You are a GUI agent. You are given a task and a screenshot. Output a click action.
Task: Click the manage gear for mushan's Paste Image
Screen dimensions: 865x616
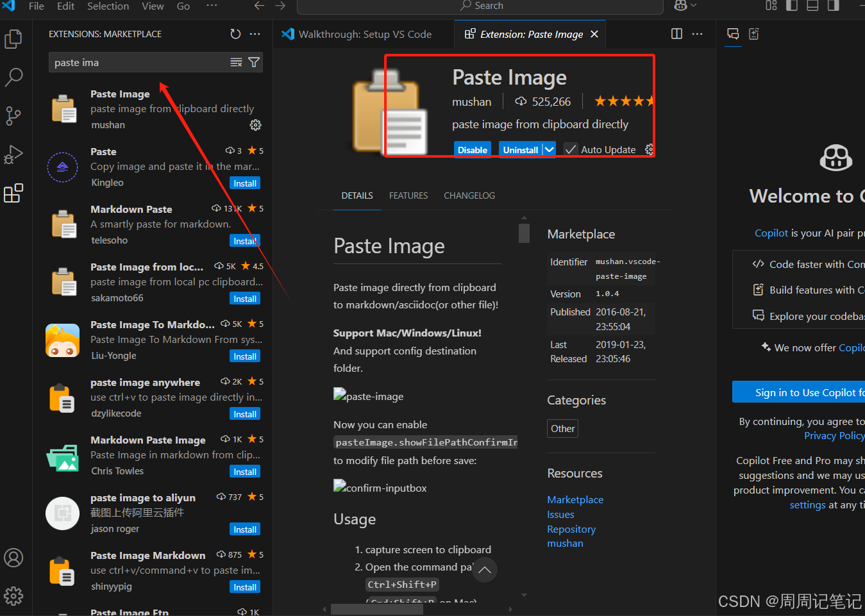[255, 125]
